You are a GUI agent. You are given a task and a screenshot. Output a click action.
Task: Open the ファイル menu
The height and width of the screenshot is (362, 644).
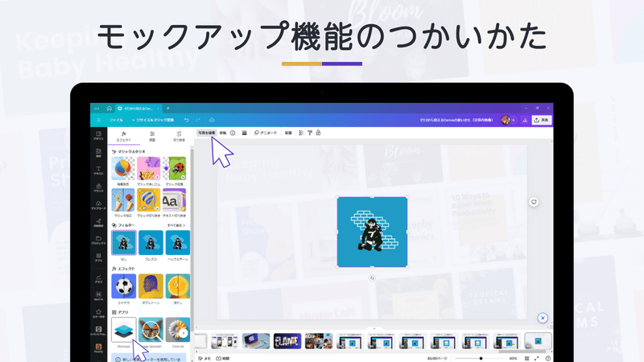point(116,120)
